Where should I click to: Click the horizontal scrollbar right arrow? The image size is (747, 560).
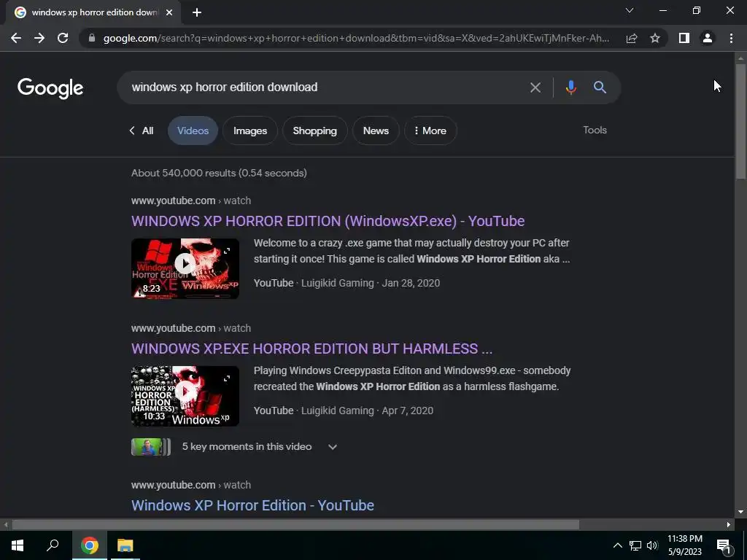pyautogui.click(x=729, y=524)
